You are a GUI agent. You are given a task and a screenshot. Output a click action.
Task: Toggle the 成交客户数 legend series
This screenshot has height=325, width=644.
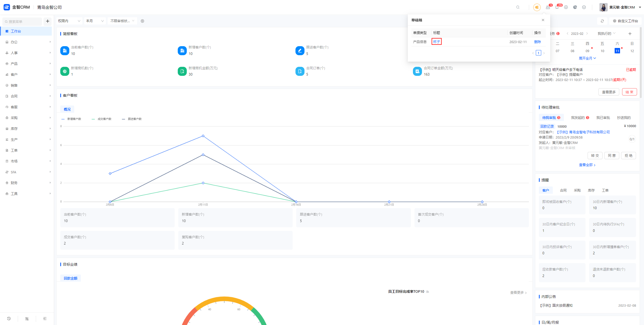pyautogui.click(x=102, y=119)
